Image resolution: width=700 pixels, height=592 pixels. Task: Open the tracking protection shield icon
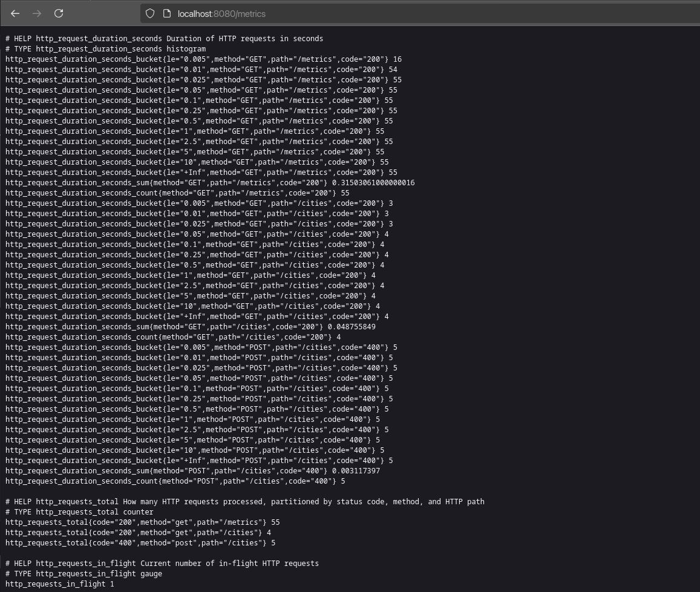[x=150, y=13]
